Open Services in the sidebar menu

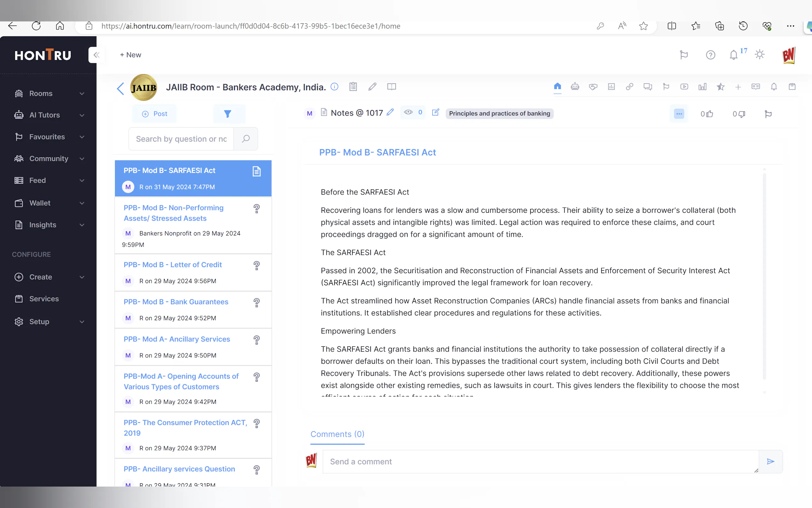coord(44,299)
